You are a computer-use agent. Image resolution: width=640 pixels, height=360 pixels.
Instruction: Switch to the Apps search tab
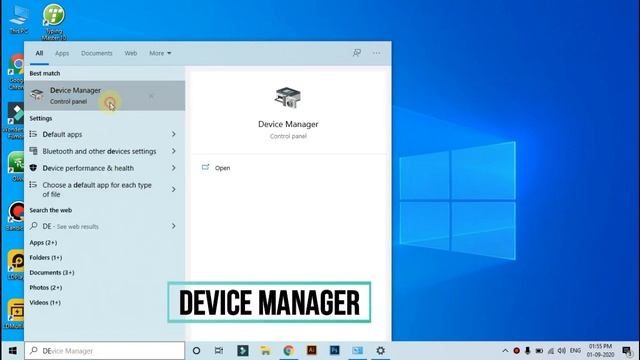click(x=62, y=53)
